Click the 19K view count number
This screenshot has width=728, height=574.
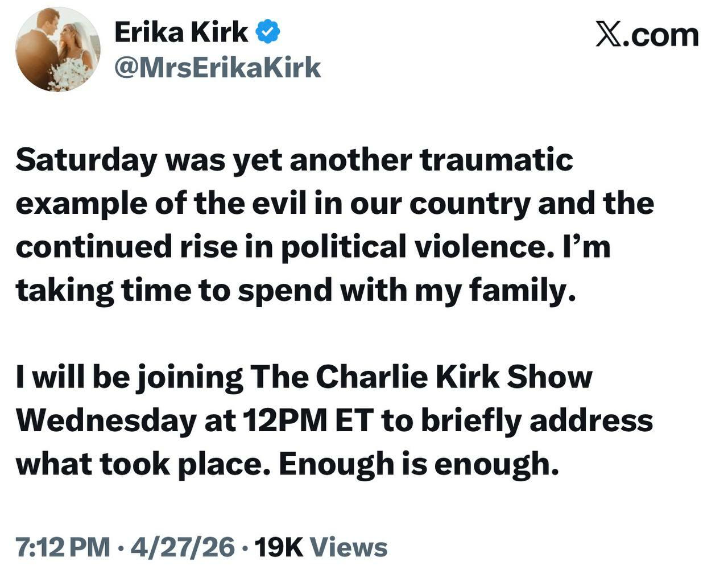[x=278, y=547]
